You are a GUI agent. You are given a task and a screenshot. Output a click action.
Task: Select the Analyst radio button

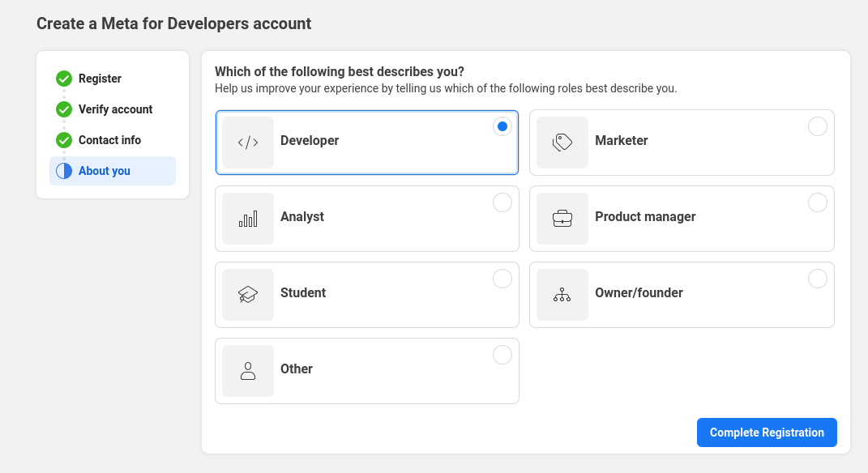pyautogui.click(x=502, y=202)
